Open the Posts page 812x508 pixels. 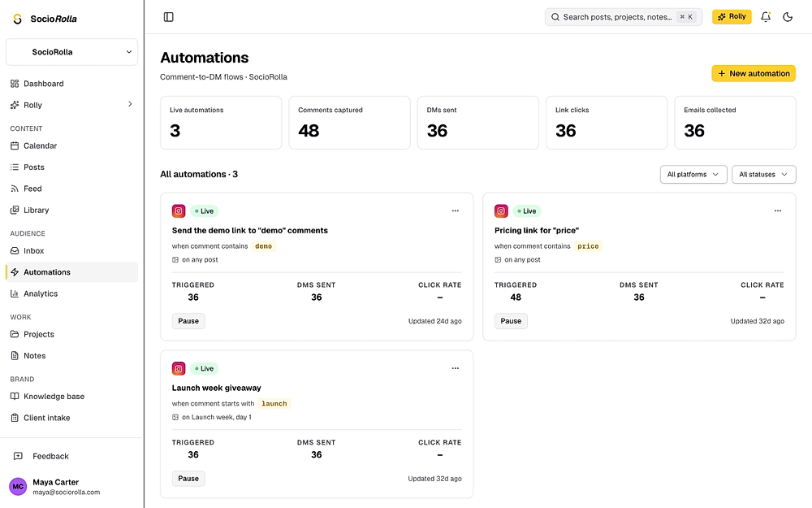tap(72, 167)
